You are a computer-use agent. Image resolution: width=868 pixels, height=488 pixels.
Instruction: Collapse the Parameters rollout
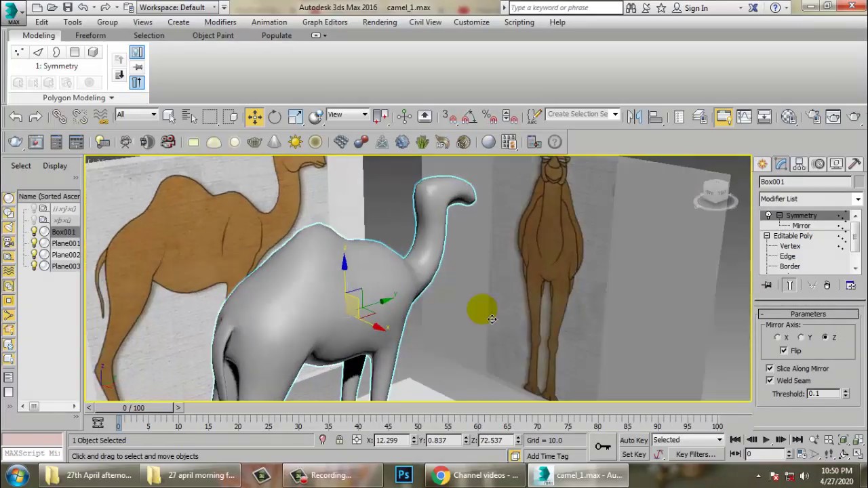(x=808, y=314)
